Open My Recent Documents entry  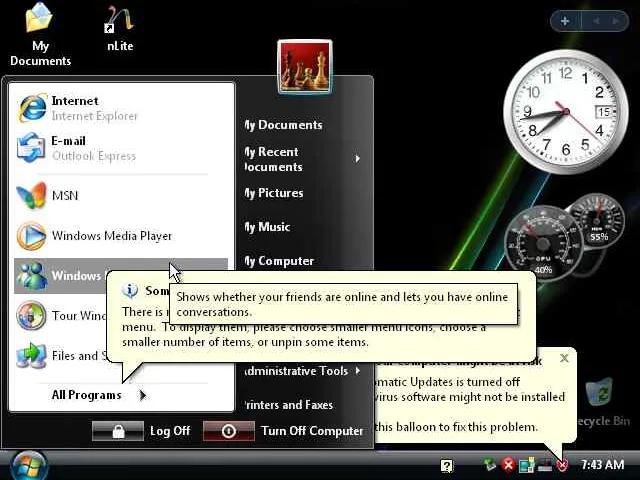coord(273,159)
